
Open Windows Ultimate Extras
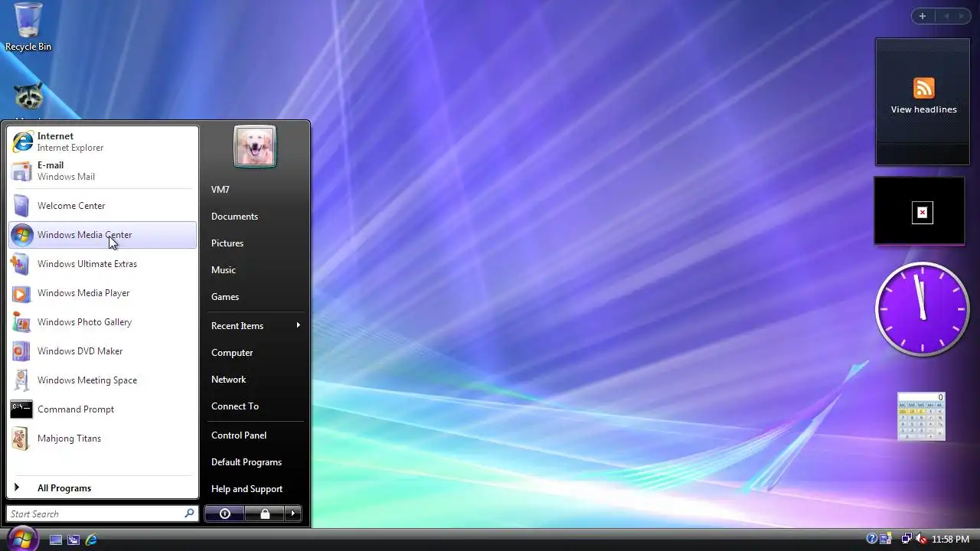tap(102, 264)
